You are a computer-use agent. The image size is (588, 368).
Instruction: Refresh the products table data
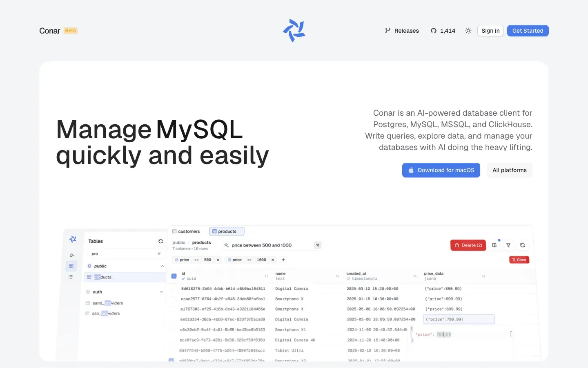(x=522, y=245)
